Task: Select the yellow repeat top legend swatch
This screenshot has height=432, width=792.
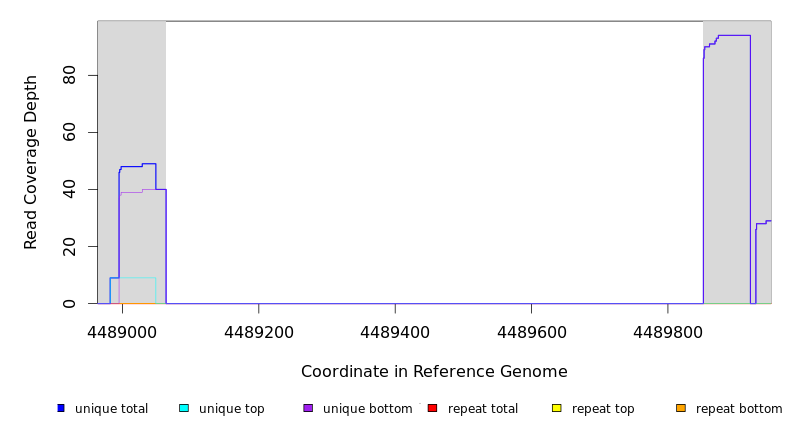Action: point(557,408)
